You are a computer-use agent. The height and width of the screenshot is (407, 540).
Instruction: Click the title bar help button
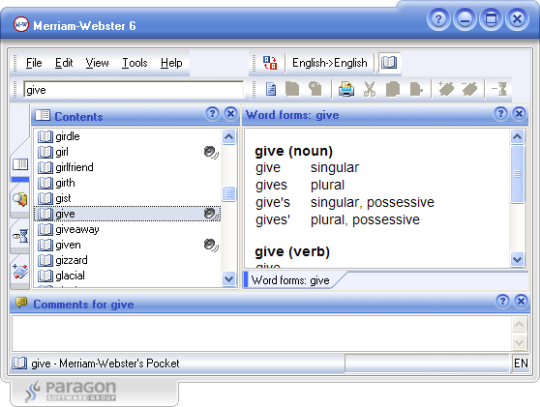pos(438,19)
